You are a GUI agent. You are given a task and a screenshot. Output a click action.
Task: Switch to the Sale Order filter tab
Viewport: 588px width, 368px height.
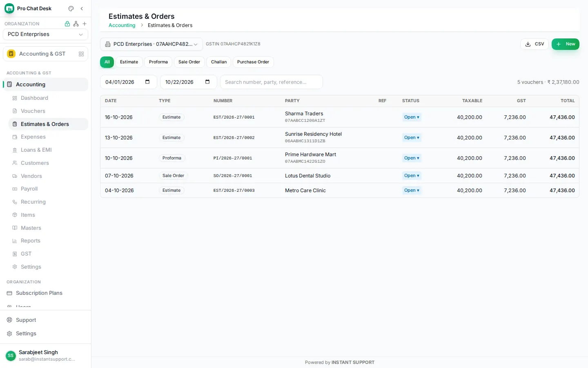(189, 62)
